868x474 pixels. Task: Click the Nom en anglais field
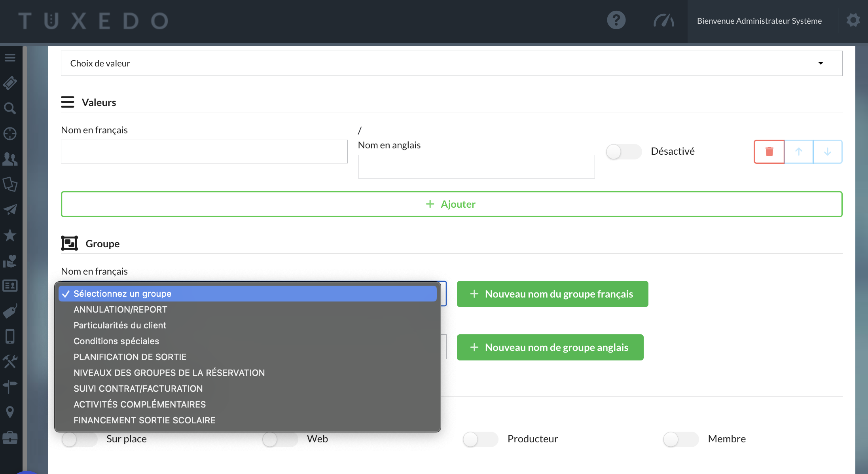tap(476, 167)
